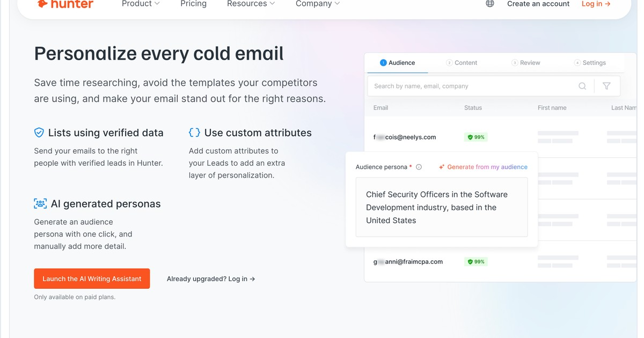
Task: Switch to the Review tab
Action: (526, 63)
